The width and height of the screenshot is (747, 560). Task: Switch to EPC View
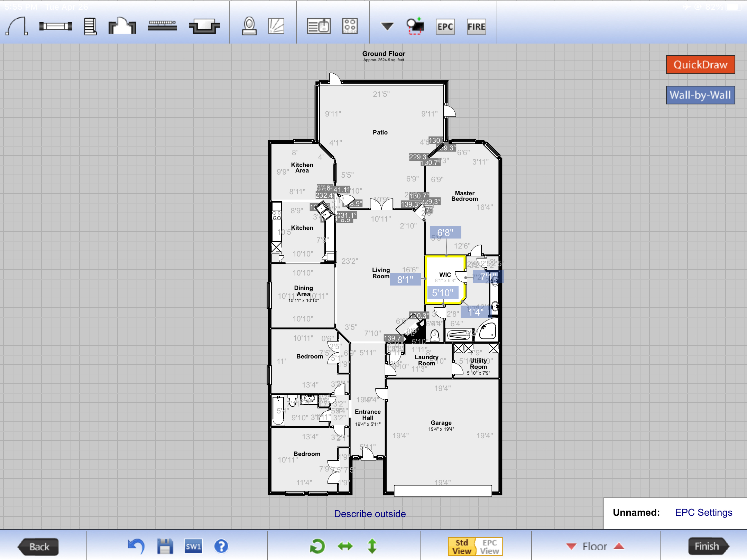pyautogui.click(x=489, y=547)
